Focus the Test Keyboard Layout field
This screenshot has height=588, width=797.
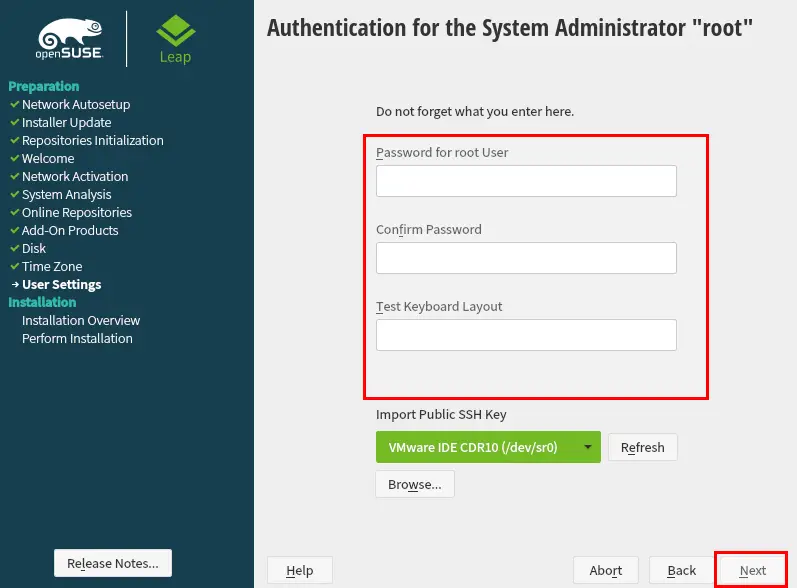point(526,335)
